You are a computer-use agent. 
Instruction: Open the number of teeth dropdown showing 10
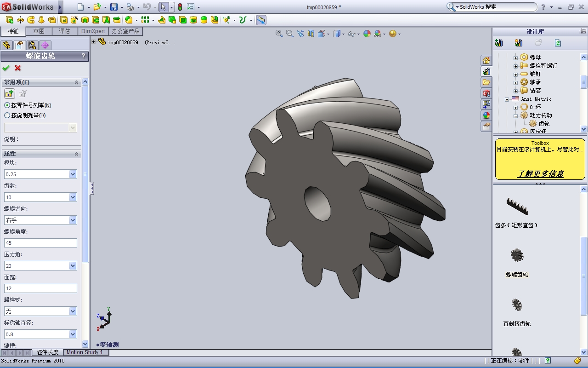coord(73,197)
